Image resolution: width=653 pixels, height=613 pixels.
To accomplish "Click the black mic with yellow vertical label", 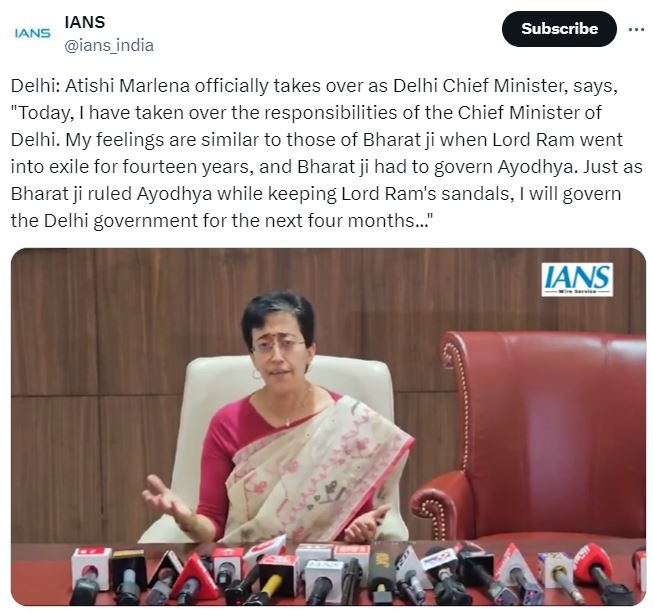I will [x=381, y=575].
